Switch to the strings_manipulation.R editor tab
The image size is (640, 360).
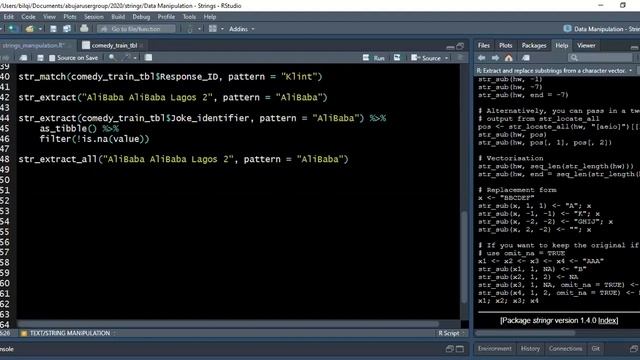[x=33, y=45]
